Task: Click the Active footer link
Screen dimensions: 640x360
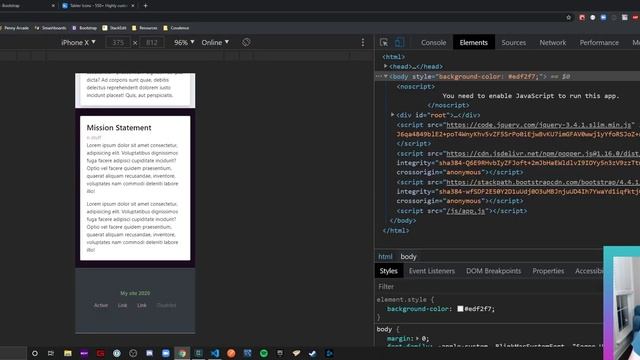Action: pos(101,305)
